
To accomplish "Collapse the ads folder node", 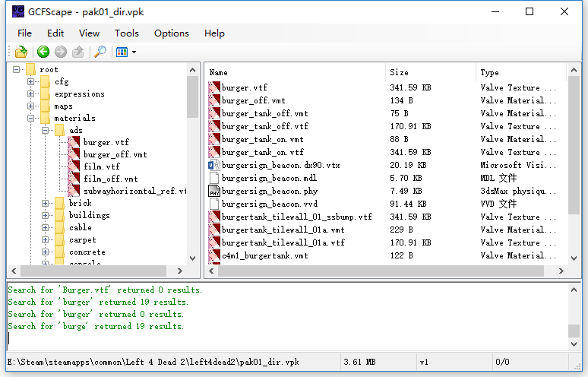I will 46,130.
